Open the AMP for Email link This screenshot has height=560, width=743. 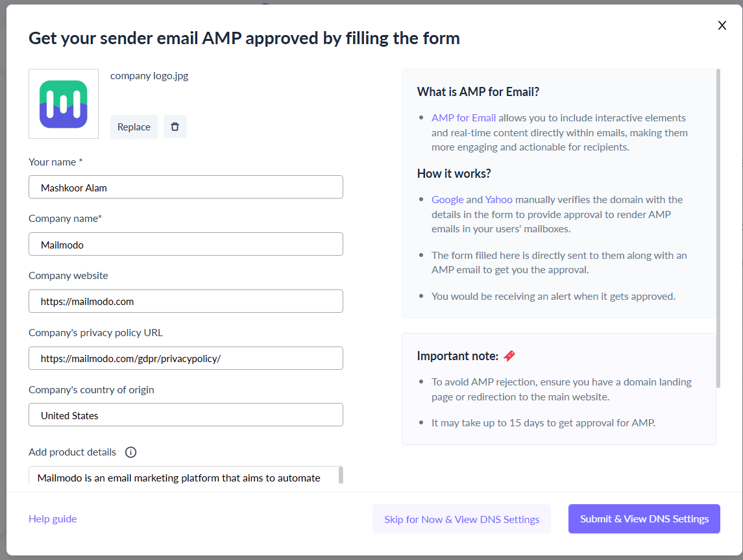[463, 117]
